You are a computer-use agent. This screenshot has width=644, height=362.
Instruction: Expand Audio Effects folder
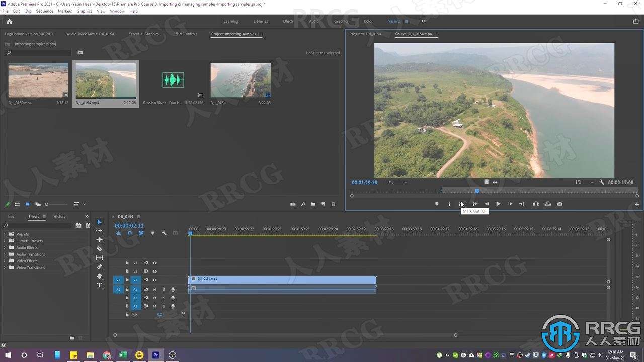(x=5, y=248)
